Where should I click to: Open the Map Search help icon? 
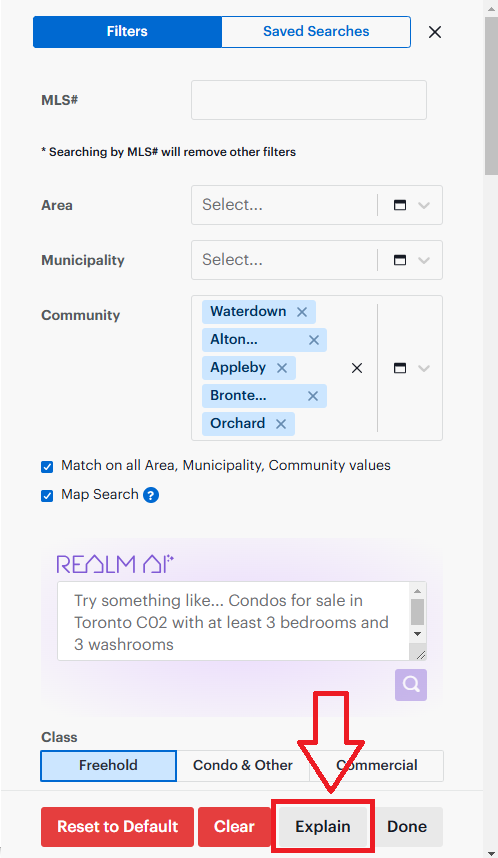click(x=151, y=495)
